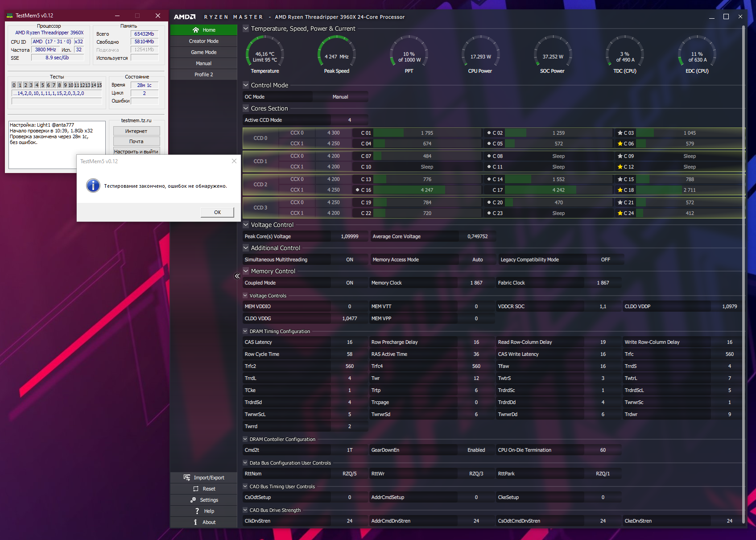Viewport: 756px width, 540px height.
Task: Click the star icon next to C 03
Action: (620, 133)
